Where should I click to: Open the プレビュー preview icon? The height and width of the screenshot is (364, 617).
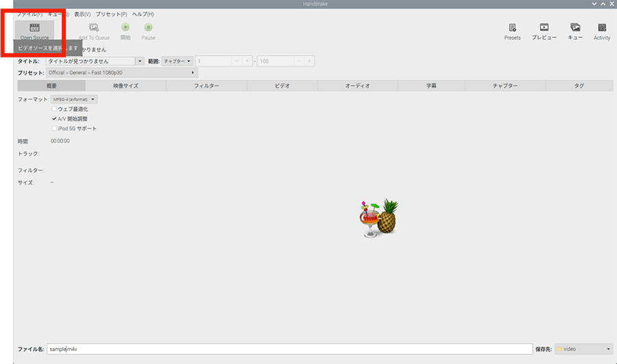click(544, 27)
